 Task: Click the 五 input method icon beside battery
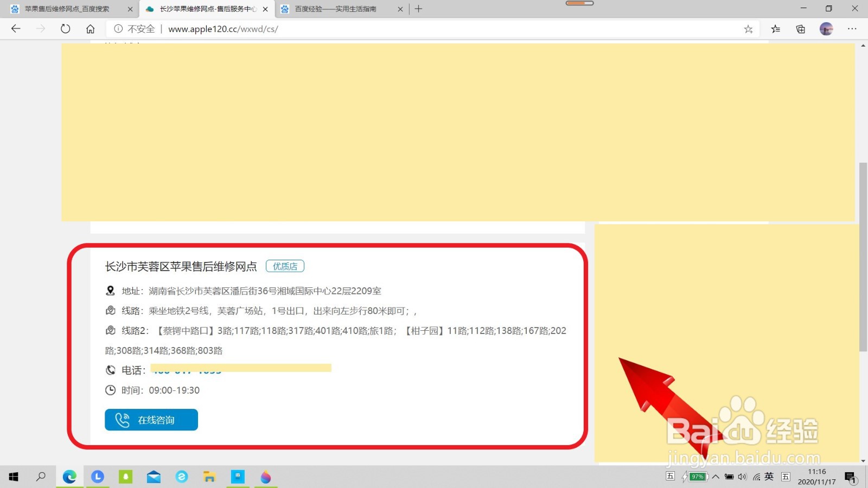pos(671,476)
